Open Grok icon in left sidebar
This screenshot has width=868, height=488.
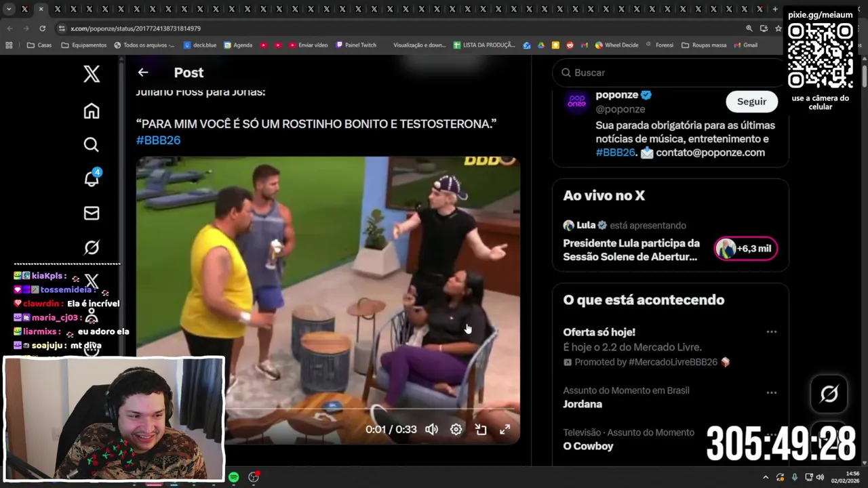[x=92, y=247]
